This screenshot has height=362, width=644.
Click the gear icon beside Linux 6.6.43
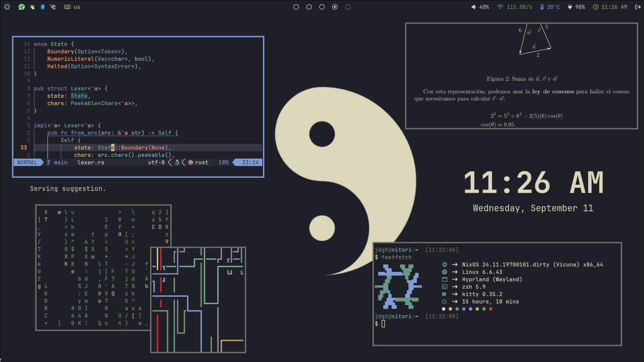click(444, 272)
